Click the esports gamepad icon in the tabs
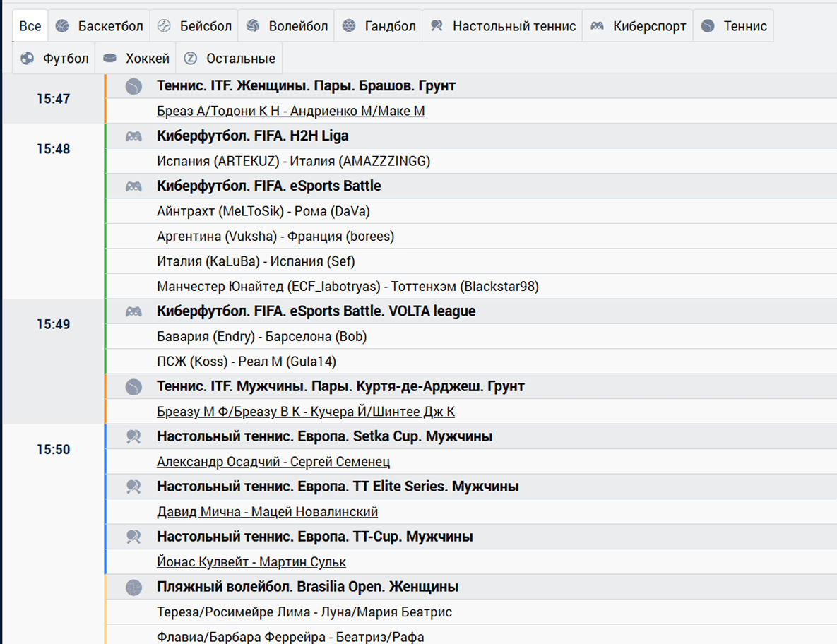 click(597, 26)
